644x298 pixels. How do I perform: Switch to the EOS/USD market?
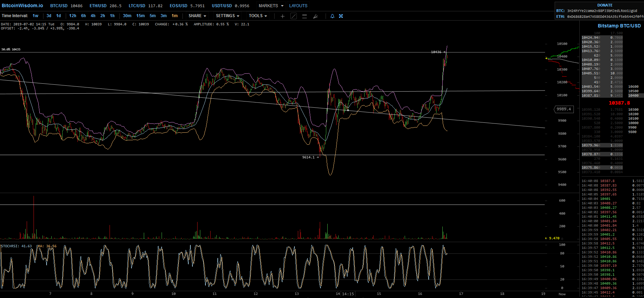tap(187, 6)
